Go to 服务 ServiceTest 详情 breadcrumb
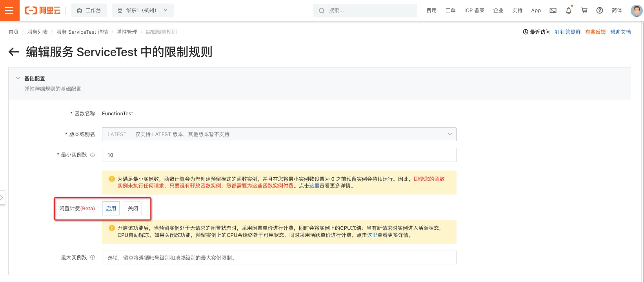The image size is (644, 282). click(82, 32)
